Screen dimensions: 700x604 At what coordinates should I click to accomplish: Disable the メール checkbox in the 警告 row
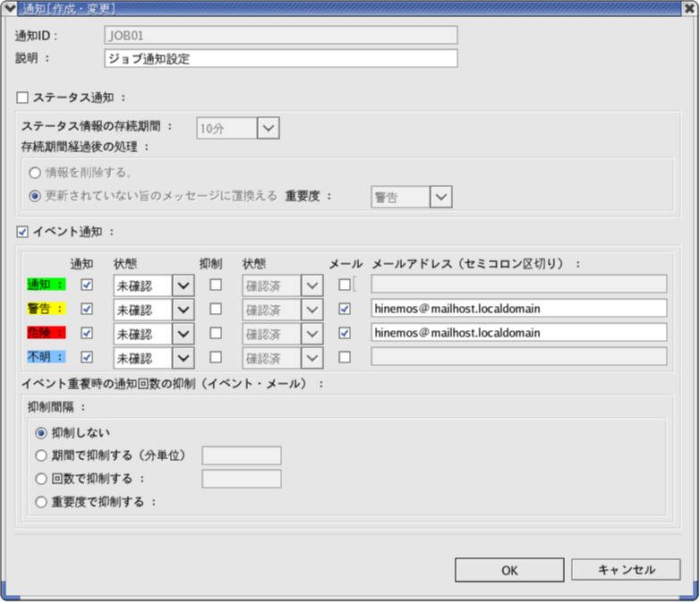pos(345,309)
